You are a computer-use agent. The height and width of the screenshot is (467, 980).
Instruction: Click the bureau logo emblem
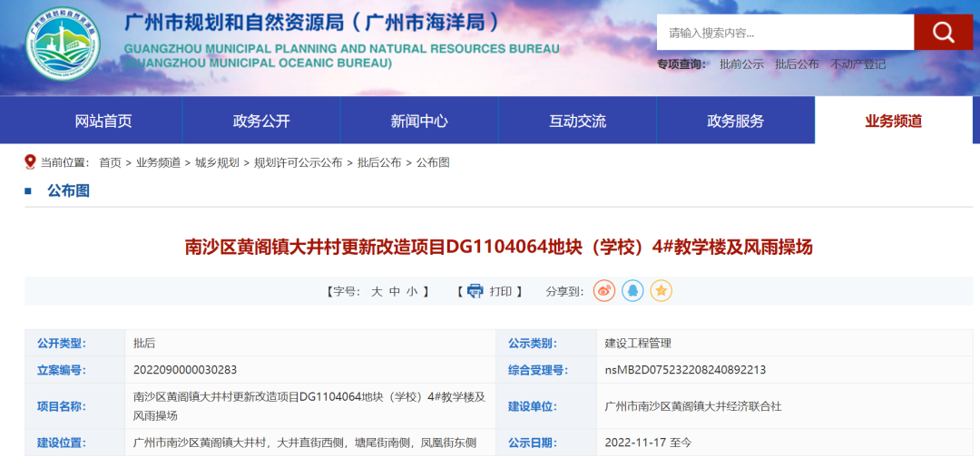pyautogui.click(x=63, y=45)
